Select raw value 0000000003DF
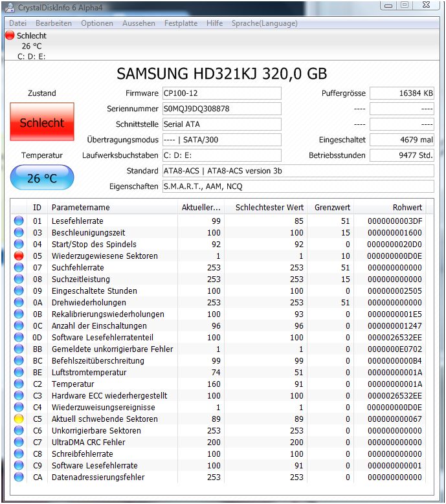This screenshot has width=446, height=504. pos(395,221)
